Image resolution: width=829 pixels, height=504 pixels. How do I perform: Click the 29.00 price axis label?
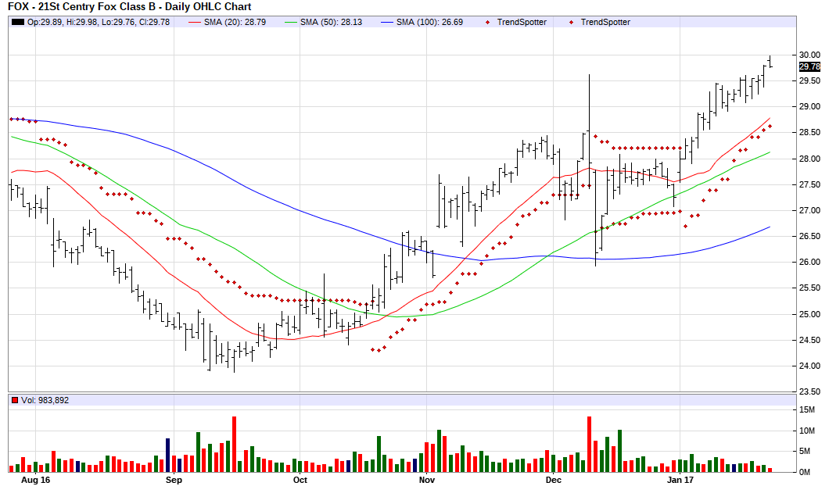[x=809, y=107]
